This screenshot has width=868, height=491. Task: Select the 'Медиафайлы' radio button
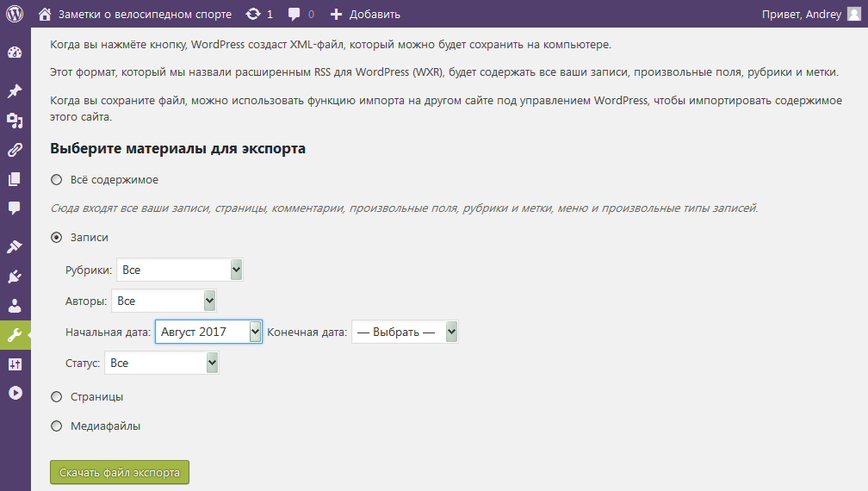pyautogui.click(x=57, y=426)
